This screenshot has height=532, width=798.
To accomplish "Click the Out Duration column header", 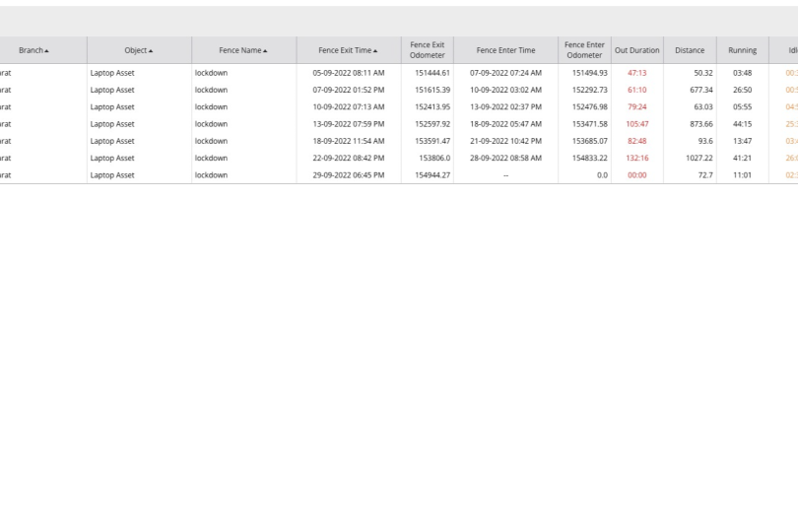I will point(636,50).
